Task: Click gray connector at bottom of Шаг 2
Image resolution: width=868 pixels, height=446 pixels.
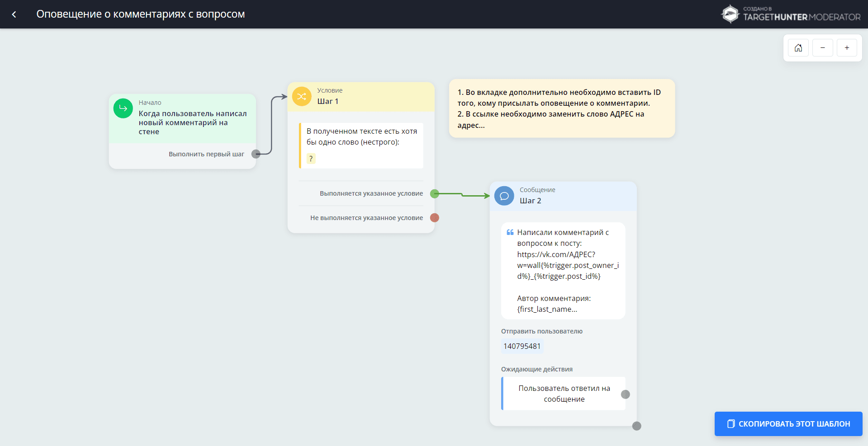Action: [636, 426]
